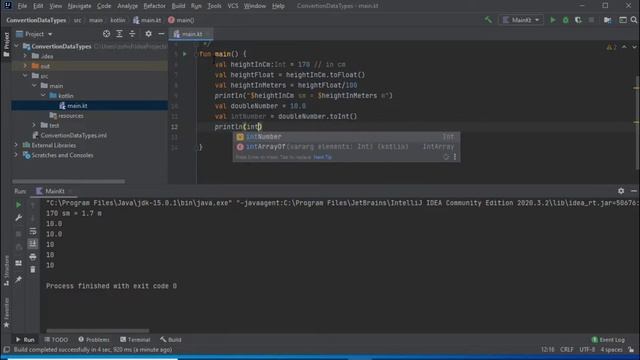Go to previous highlighted problem arrow
The width and height of the screenshot is (640, 360).
click(624, 47)
